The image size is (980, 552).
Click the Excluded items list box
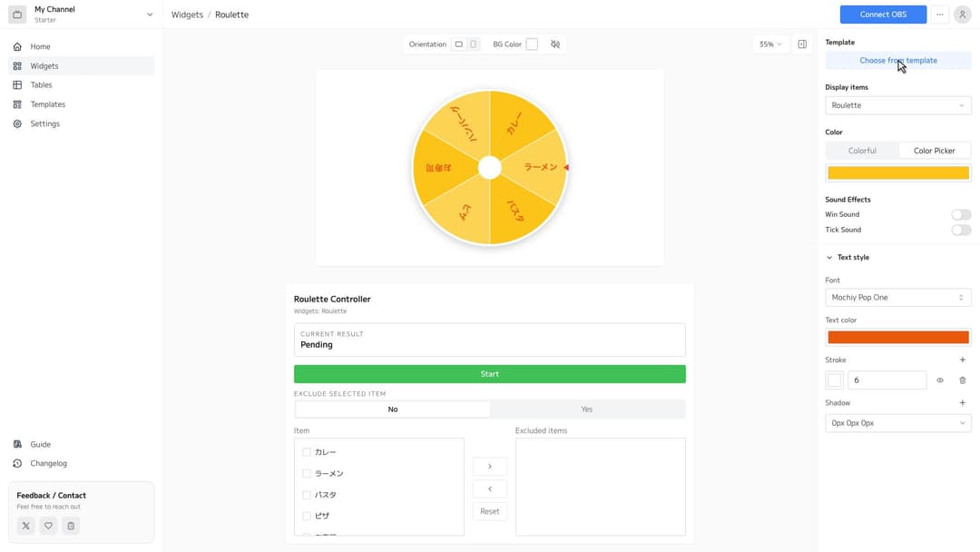(601, 487)
